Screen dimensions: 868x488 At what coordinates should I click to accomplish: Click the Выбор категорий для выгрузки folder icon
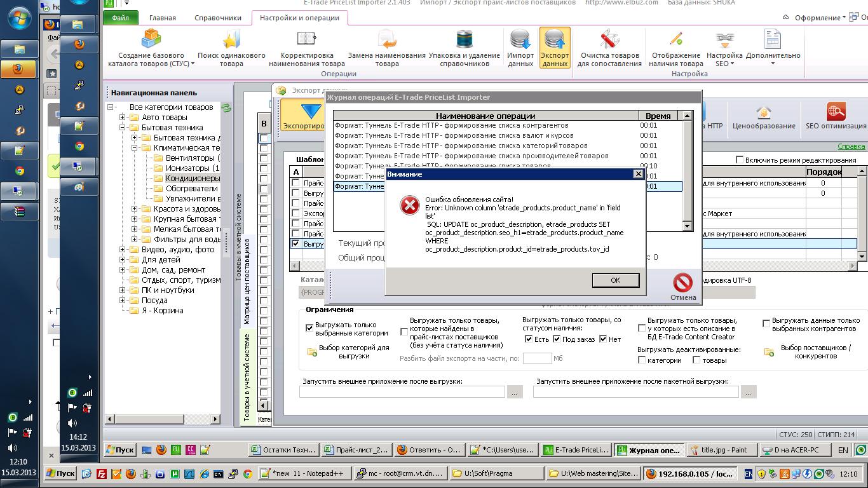click(x=312, y=352)
